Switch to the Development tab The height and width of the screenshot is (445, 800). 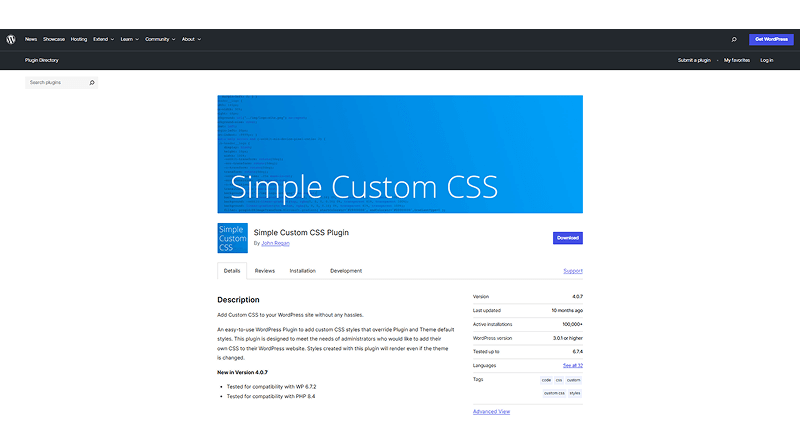click(346, 271)
